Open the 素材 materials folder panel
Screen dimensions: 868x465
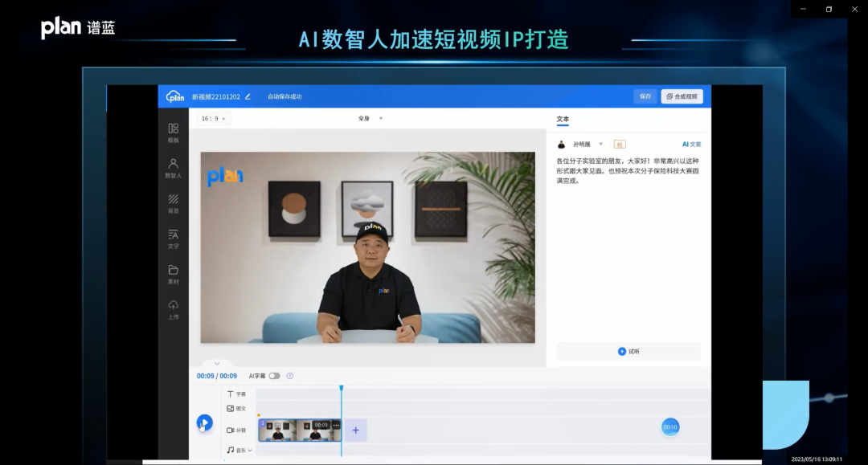pyautogui.click(x=174, y=274)
